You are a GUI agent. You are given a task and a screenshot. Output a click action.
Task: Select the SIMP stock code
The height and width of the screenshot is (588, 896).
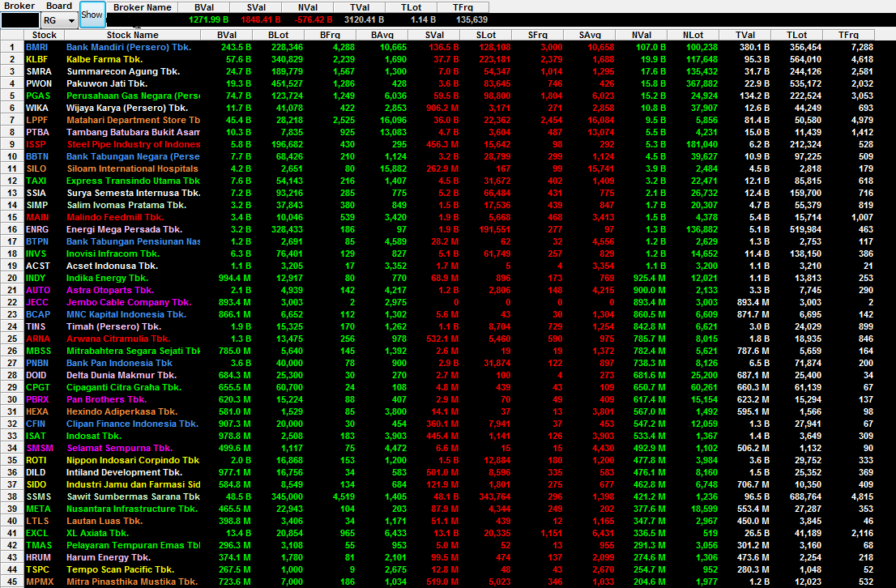[37, 205]
